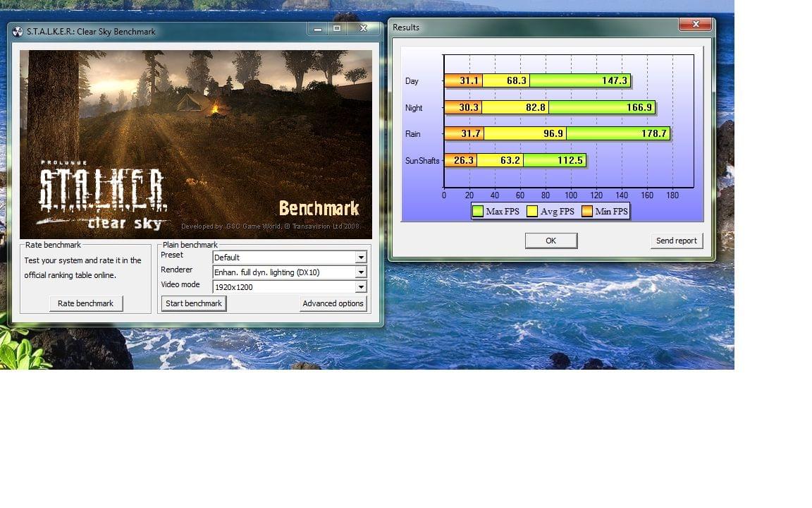Screen dimensions: 812x508
Task: Confirm results with the OK button
Action: coord(550,241)
